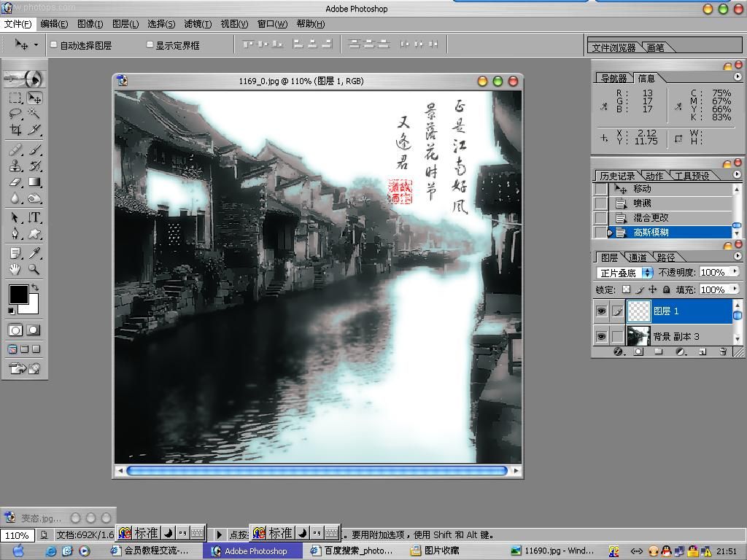Select the Pen tool
The width and height of the screenshot is (747, 560).
coord(15,233)
